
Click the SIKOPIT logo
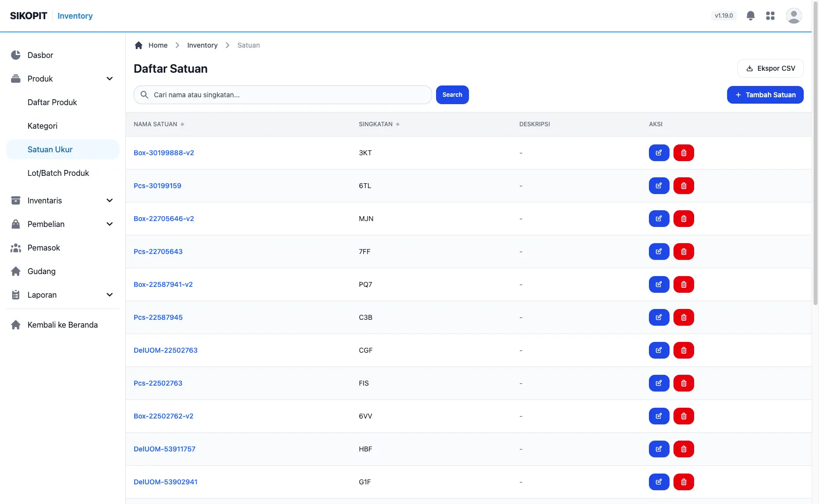click(x=29, y=16)
